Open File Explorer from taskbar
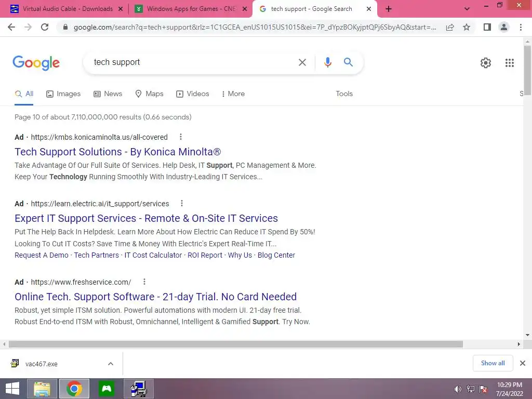532x399 pixels. [42, 389]
